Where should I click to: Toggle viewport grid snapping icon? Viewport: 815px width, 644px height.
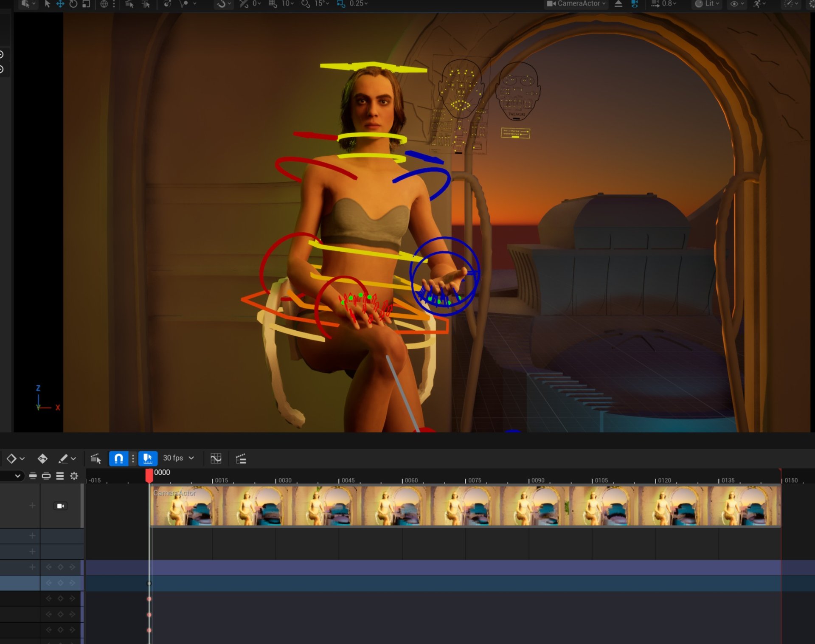(273, 4)
